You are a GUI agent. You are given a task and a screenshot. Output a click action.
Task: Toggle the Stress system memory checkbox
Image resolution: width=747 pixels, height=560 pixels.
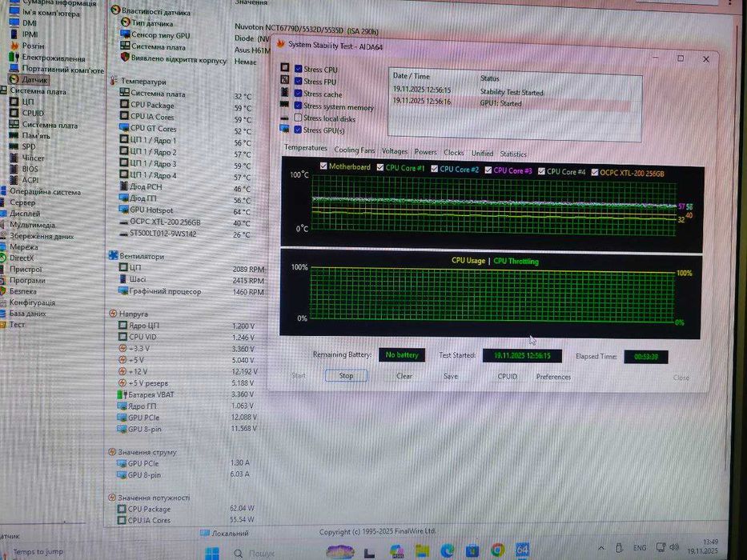coord(298,106)
